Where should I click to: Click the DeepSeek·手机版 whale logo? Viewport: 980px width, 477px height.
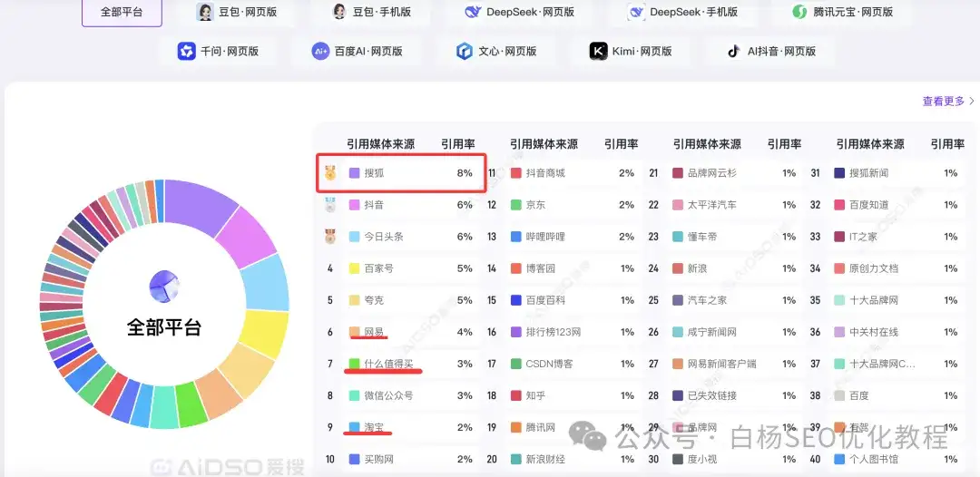pyautogui.click(x=636, y=12)
